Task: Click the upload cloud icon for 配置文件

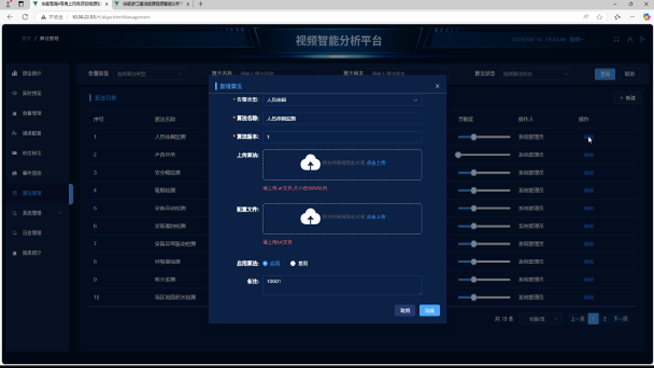Action: (310, 217)
